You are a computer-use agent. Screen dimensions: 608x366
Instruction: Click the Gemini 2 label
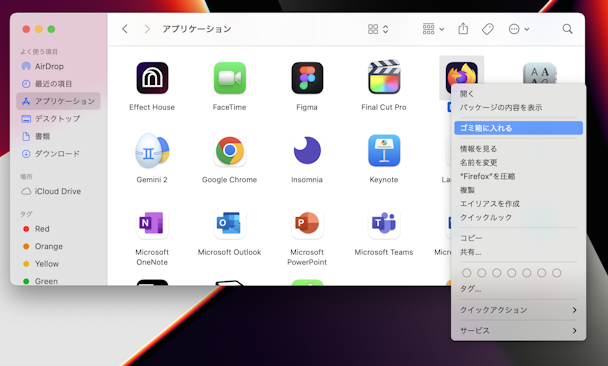point(152,180)
